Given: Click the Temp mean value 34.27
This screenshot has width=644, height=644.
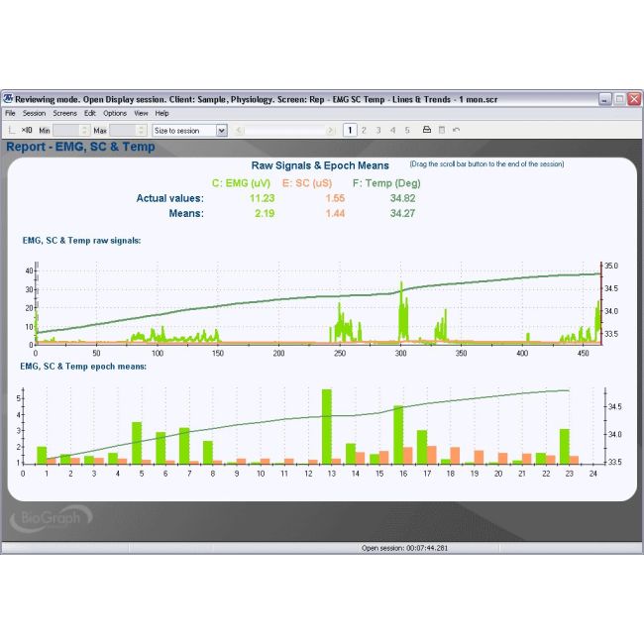Looking at the screenshot, I should (x=402, y=214).
